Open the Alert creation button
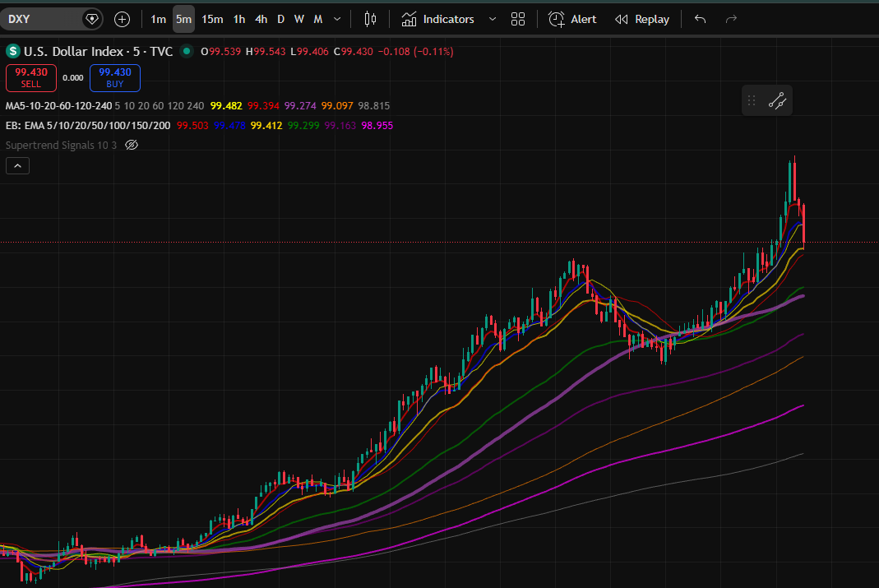Viewport: 879px width, 588px height. tap(572, 19)
